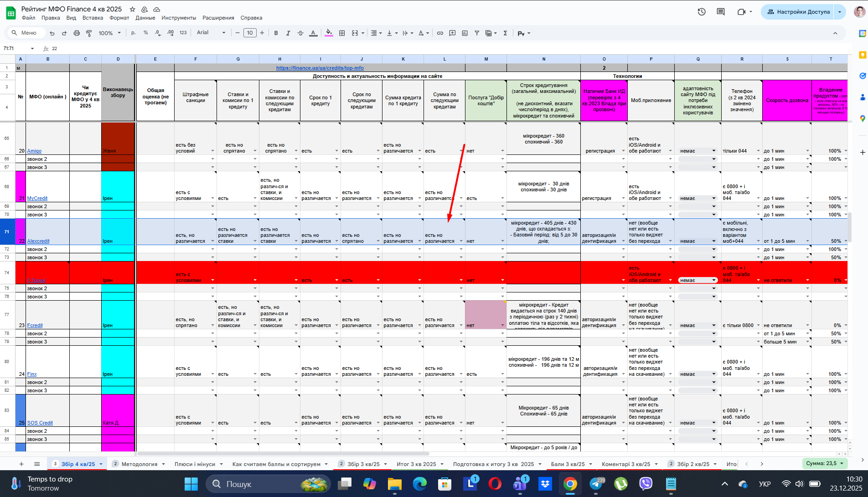Open the zoom 100% dropdown
This screenshot has height=497, width=868.
click(110, 33)
